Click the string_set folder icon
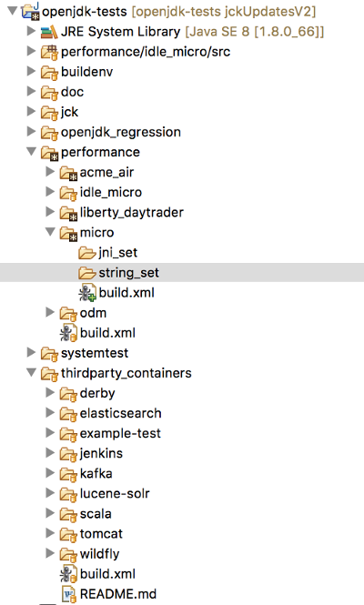This screenshot has height=605, width=364. (x=86, y=273)
